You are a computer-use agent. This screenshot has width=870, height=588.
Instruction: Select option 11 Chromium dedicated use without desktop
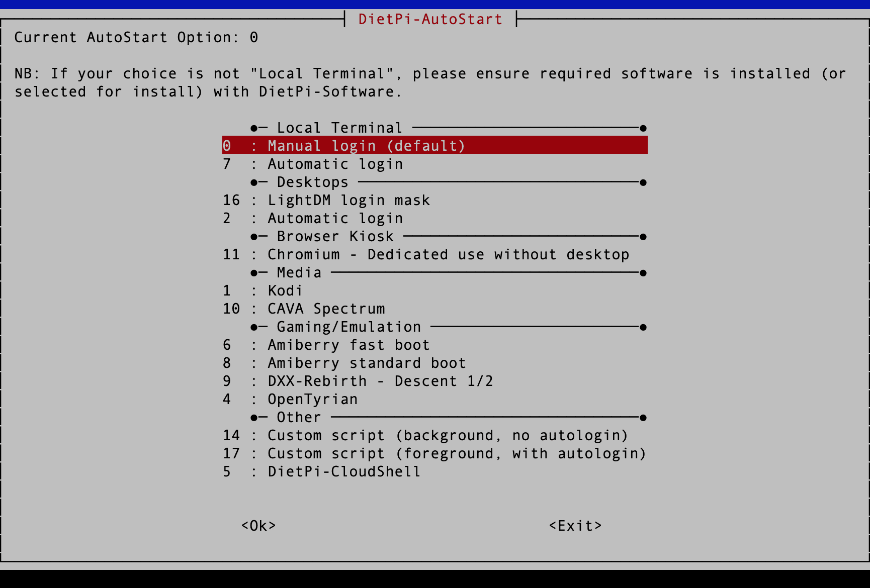click(434, 254)
